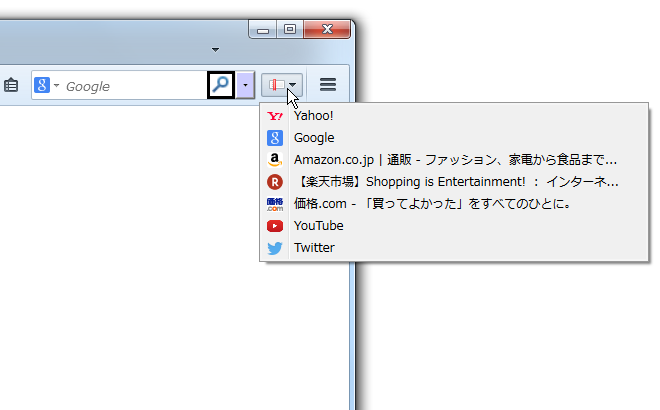Click the YouTube play favicon
This screenshot has height=410, width=660.
[275, 226]
